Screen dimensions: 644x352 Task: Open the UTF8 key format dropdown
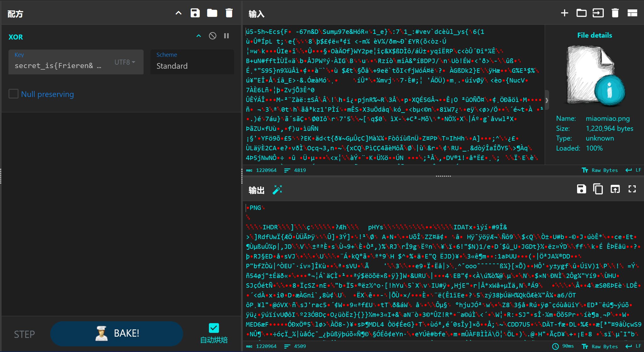click(125, 62)
